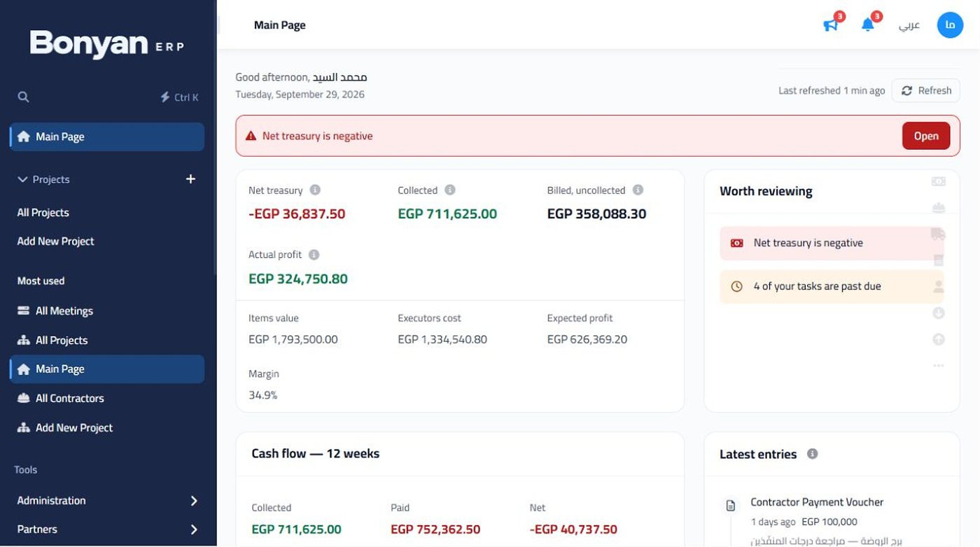Click the Bonyan ERP logo
Image resolution: width=980 pixels, height=547 pixels.
tap(107, 43)
